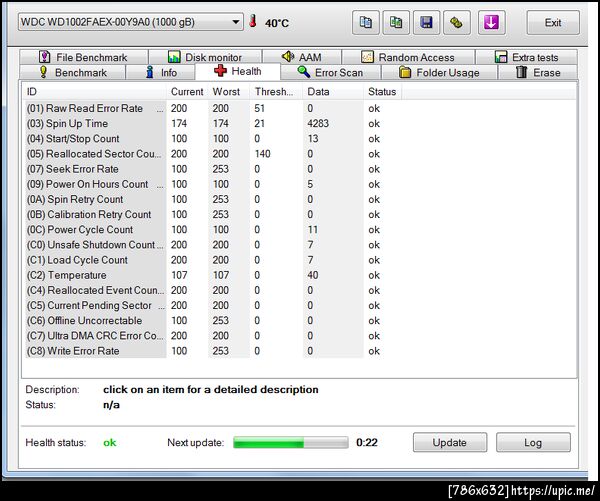This screenshot has width=600, height=501.
Task: Open the Random Access tab
Action: (408, 57)
